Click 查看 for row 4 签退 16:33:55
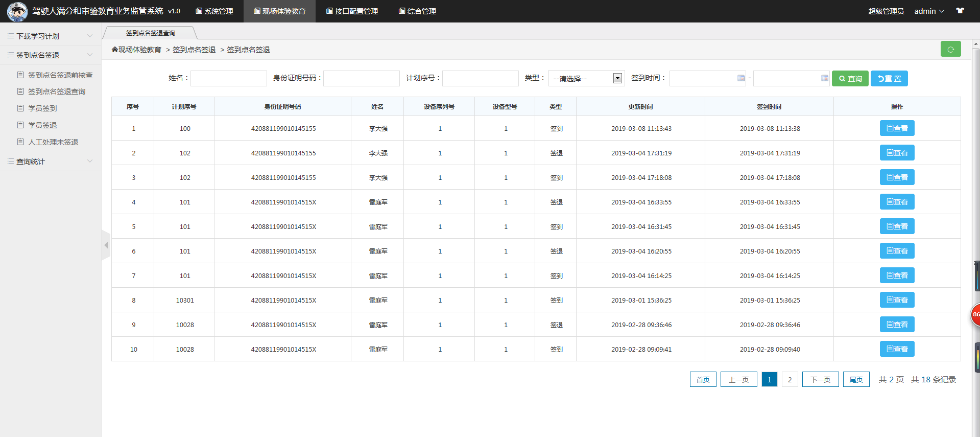 coord(897,202)
